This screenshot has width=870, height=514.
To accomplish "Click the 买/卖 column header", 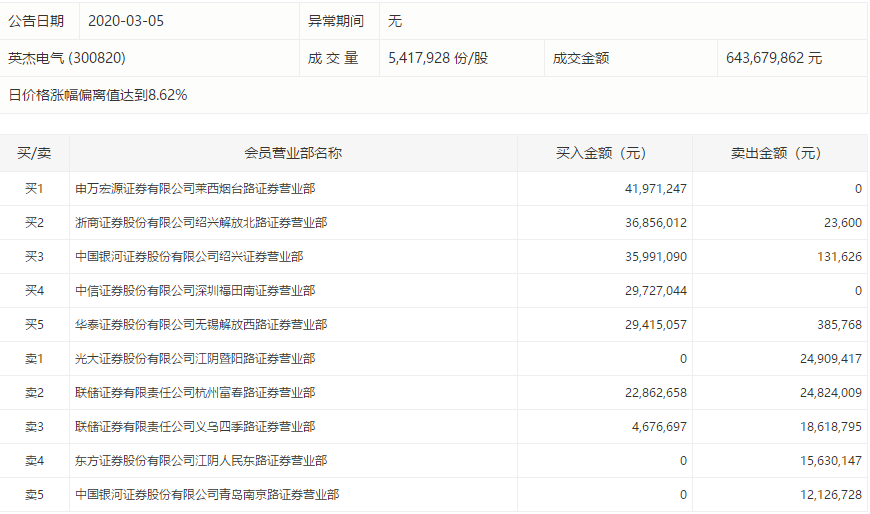I will point(34,153).
